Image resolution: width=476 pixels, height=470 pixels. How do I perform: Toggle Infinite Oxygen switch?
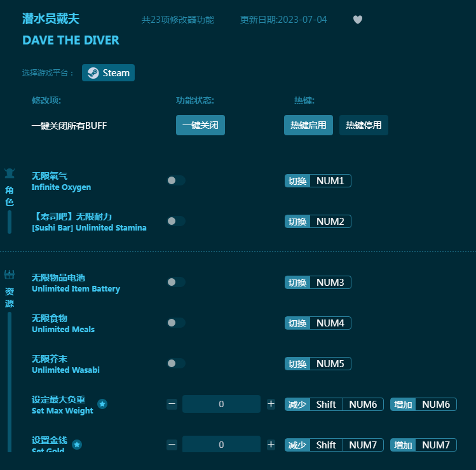click(176, 180)
